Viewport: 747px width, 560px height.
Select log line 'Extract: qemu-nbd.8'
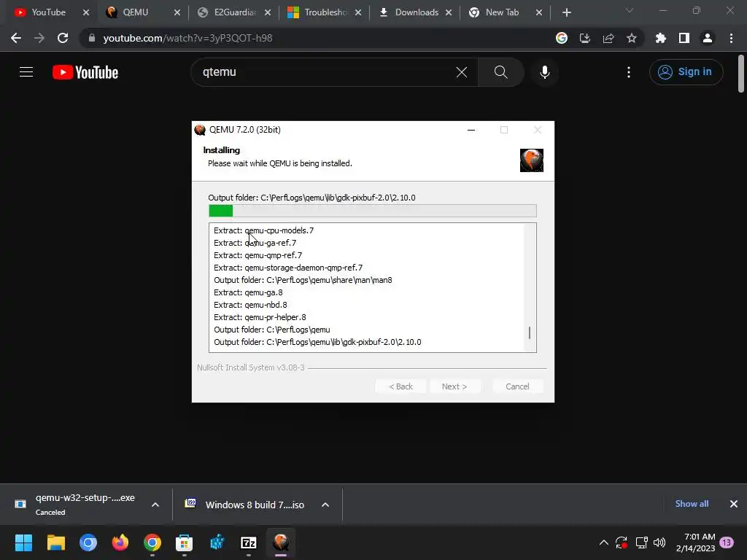point(251,305)
